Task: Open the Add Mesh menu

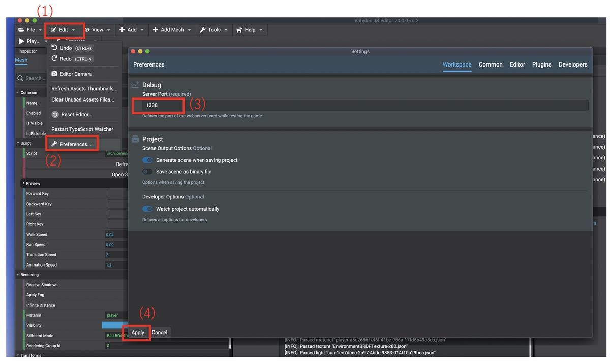Action: tap(172, 30)
